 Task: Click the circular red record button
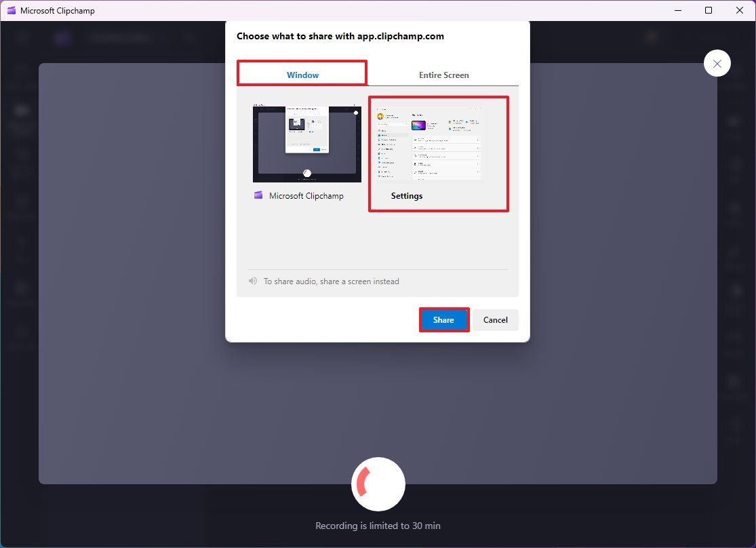pyautogui.click(x=378, y=484)
